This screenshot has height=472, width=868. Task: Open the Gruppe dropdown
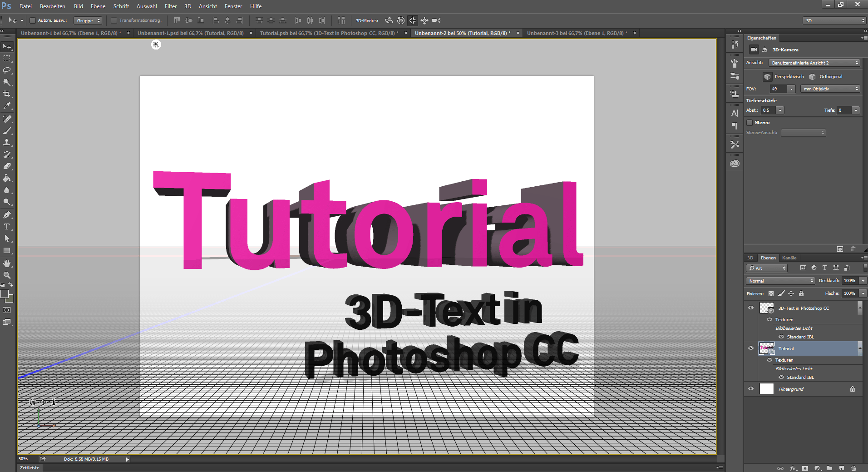coord(88,20)
